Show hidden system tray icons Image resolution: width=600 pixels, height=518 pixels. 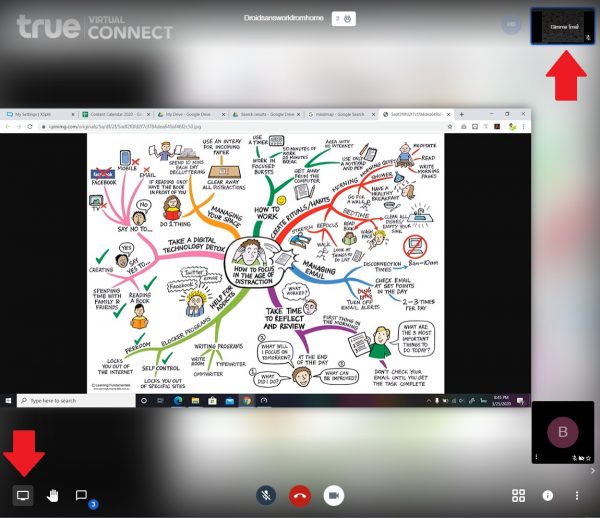[x=429, y=401]
